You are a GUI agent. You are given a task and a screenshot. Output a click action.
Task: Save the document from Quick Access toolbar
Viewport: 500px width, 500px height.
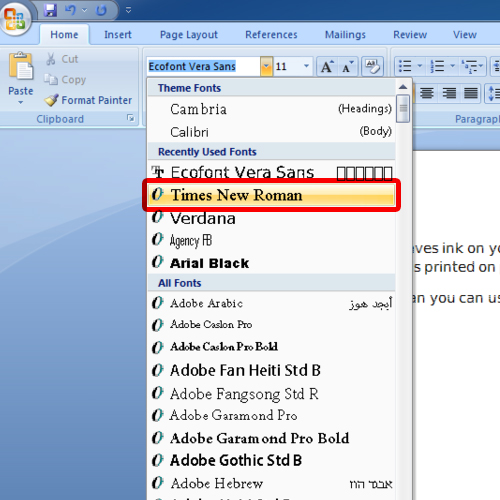tap(51, 10)
